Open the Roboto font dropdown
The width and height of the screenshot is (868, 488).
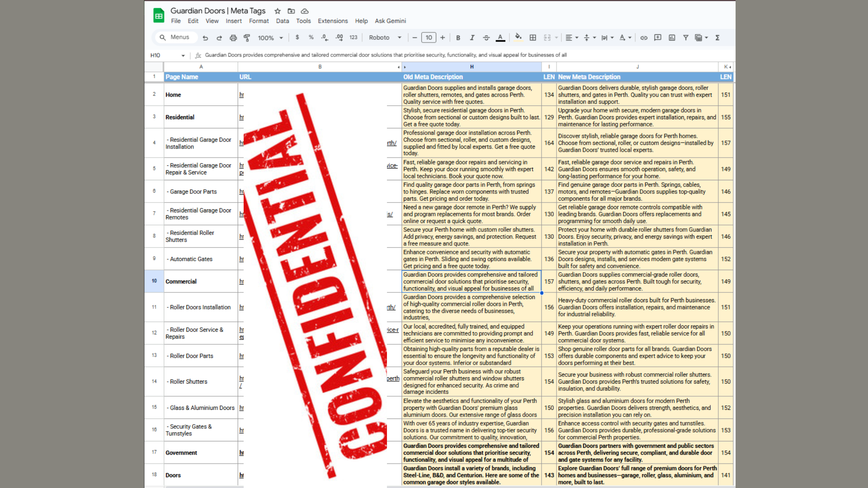385,38
